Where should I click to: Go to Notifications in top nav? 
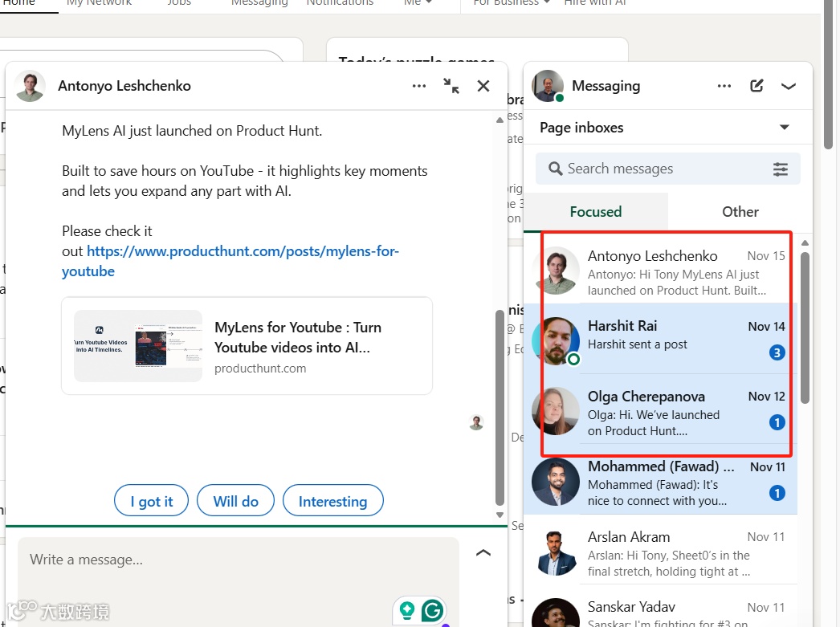pos(340,3)
